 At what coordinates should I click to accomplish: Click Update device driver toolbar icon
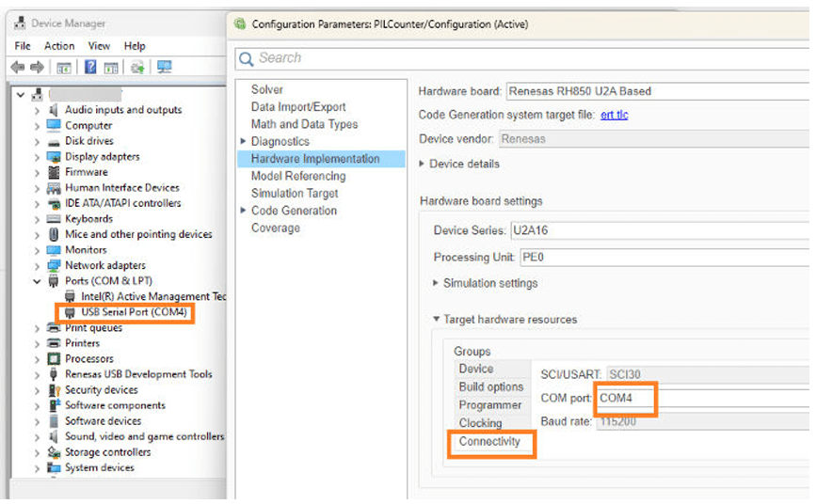point(137,67)
